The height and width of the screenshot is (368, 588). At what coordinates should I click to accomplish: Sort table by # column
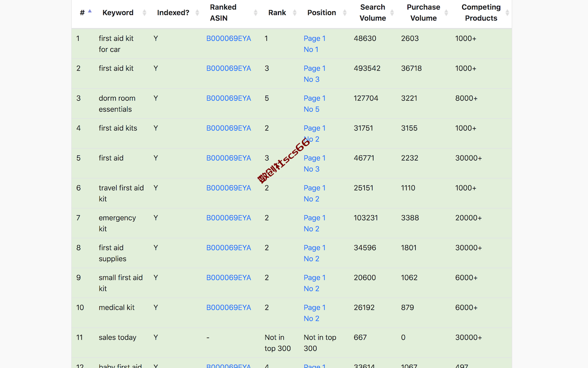coord(83,13)
